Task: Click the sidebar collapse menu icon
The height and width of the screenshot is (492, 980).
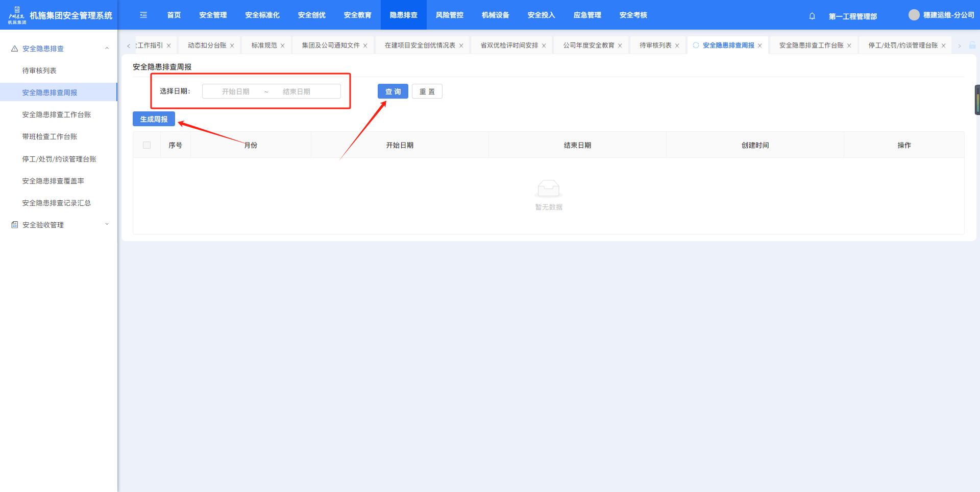Action: (x=143, y=15)
